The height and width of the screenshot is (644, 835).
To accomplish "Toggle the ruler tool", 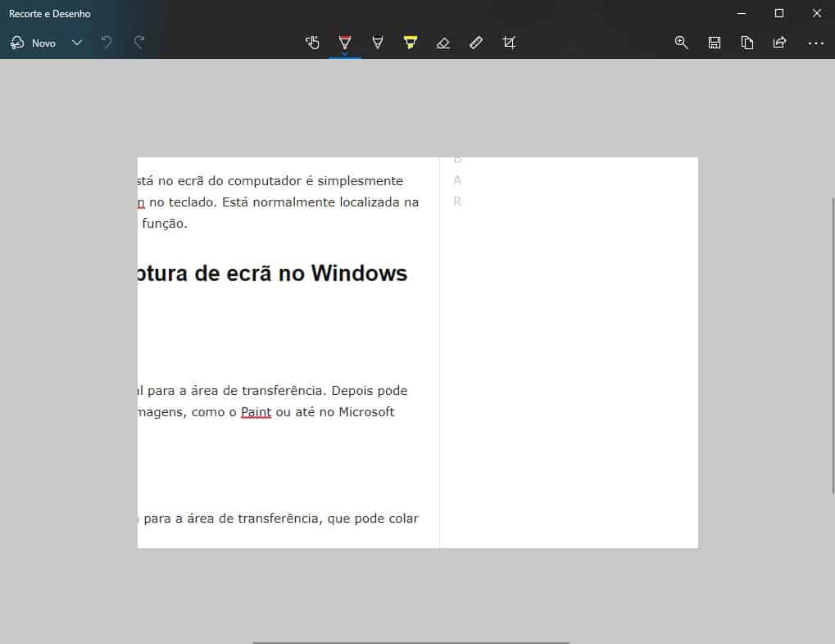I will point(476,42).
